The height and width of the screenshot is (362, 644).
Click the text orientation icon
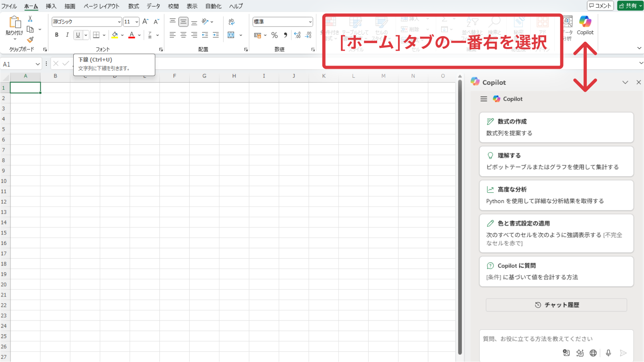pos(205,22)
